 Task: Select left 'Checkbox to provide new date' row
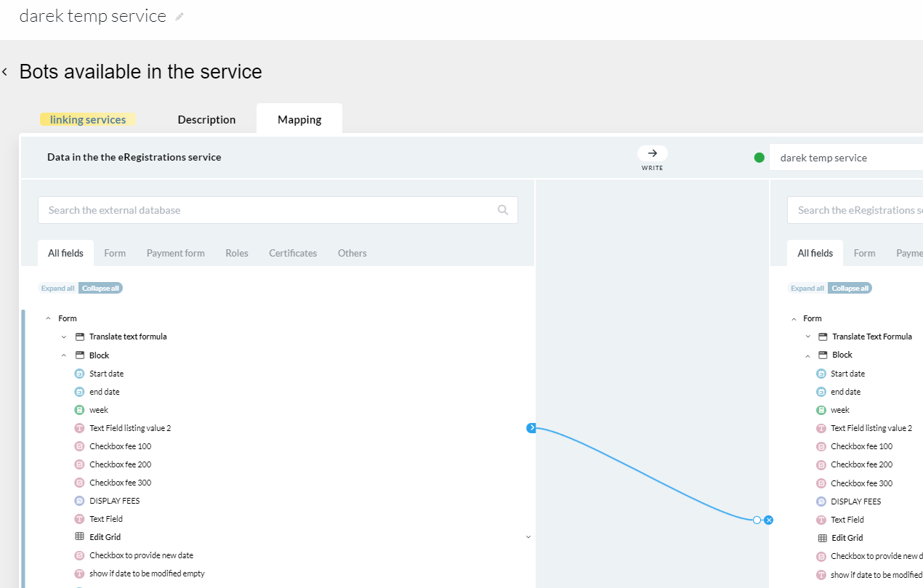click(x=141, y=555)
